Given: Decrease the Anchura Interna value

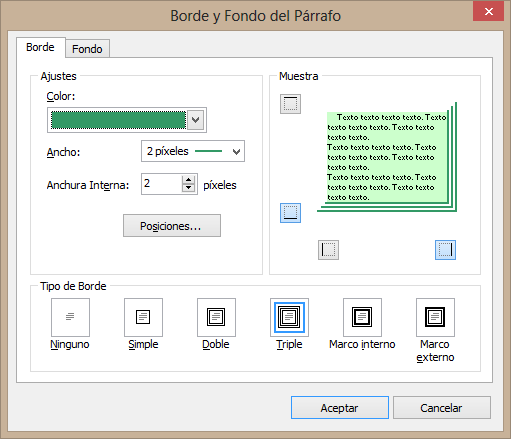Looking at the screenshot, I should point(188,188).
